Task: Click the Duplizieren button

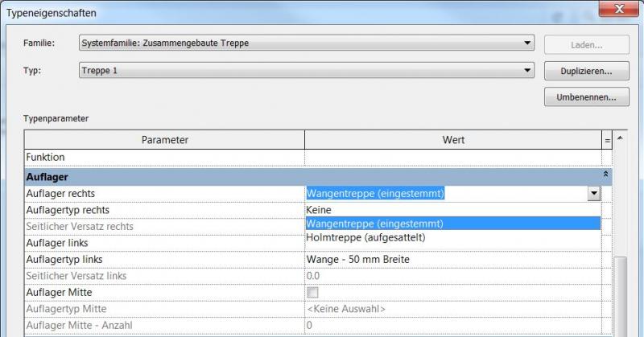Action: coord(580,71)
